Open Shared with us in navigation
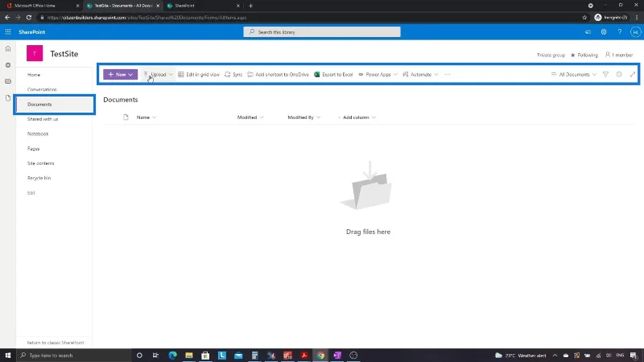The width and height of the screenshot is (644, 362). (43, 119)
